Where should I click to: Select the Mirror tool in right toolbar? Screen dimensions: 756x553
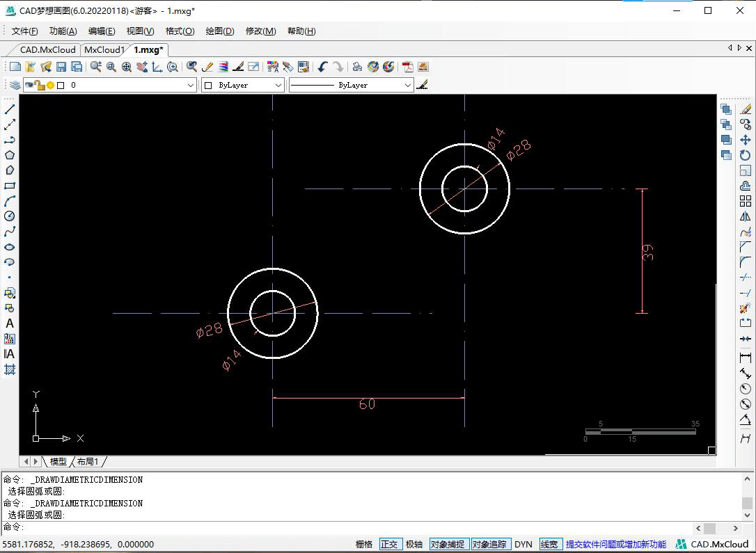pos(746,216)
